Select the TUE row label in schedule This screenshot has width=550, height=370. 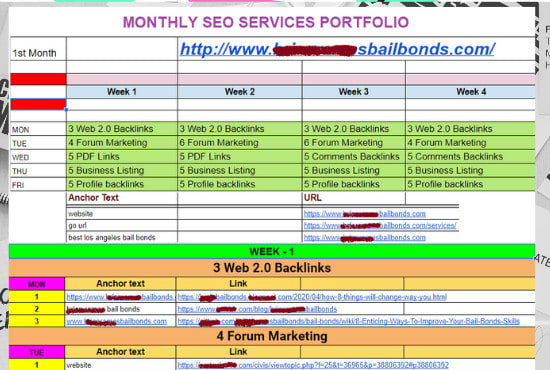pos(38,143)
